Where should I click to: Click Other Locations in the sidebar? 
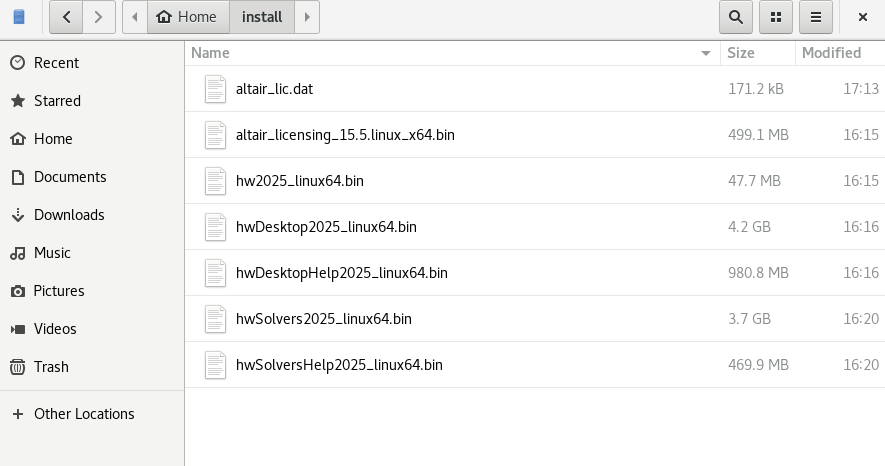84,414
